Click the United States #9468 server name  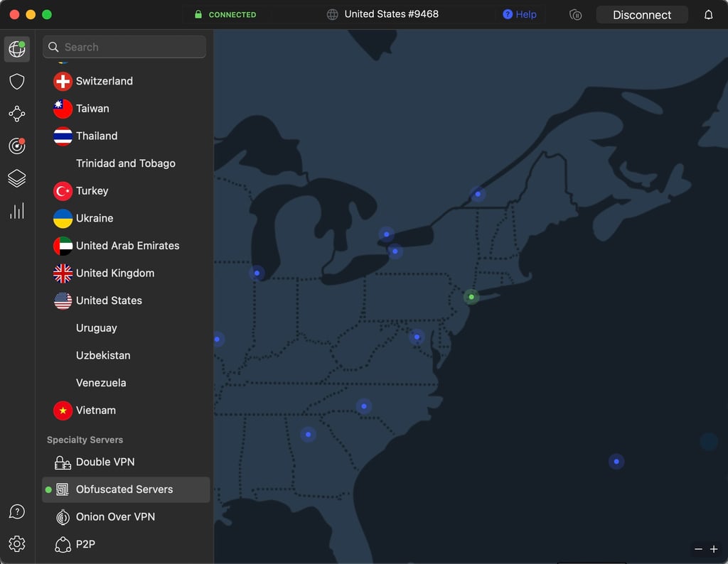392,14
